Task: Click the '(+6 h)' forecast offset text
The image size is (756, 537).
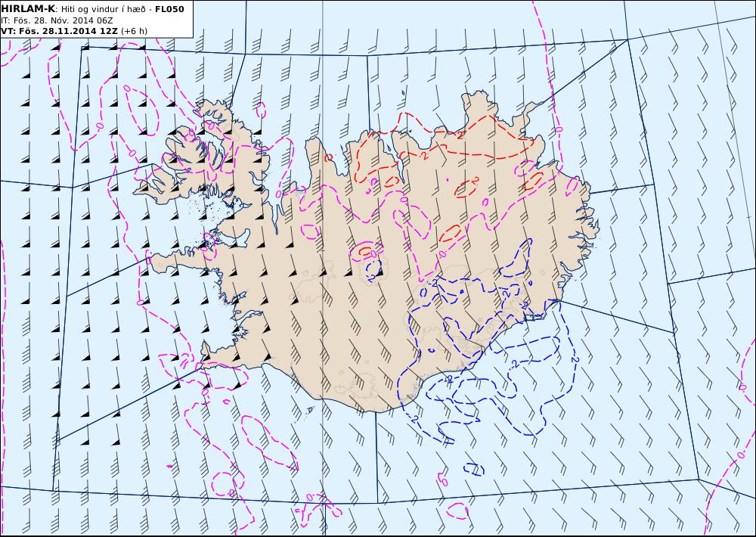Action: pyautogui.click(x=134, y=31)
